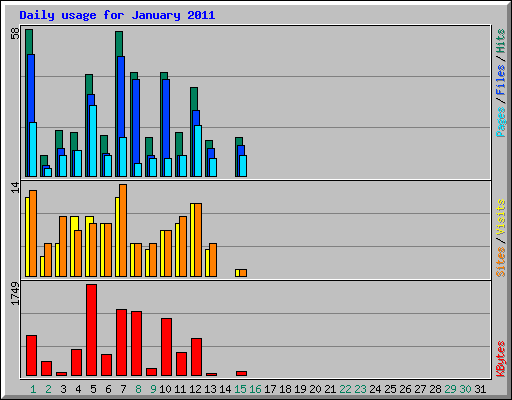Click the orange sites bar for day 11
Image resolution: width=512 pixels, height=400 pixels.
click(x=183, y=246)
